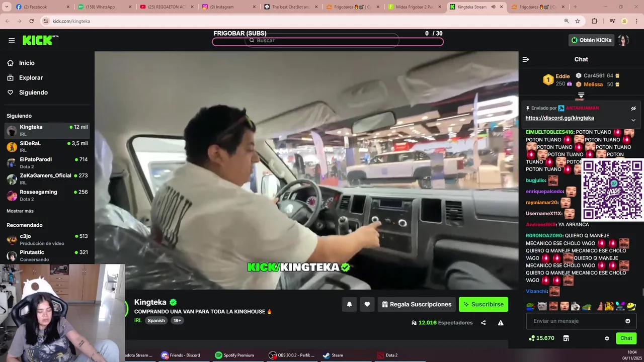This screenshot has height=362, width=644.
Task: Click Regala Suscripciones button
Action: pos(417,304)
